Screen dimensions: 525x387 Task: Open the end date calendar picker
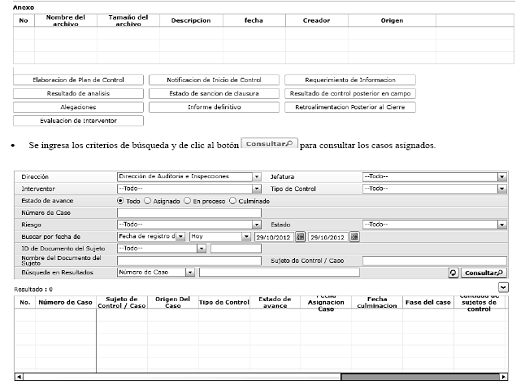click(x=354, y=237)
